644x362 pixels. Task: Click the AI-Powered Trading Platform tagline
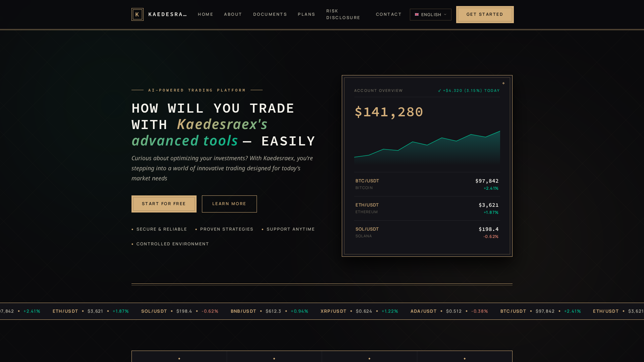point(197,90)
